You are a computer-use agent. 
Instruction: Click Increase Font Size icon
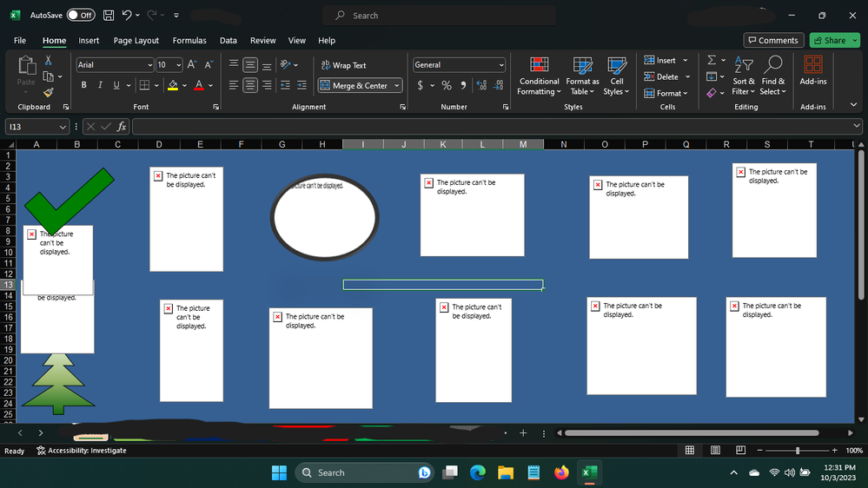[191, 65]
